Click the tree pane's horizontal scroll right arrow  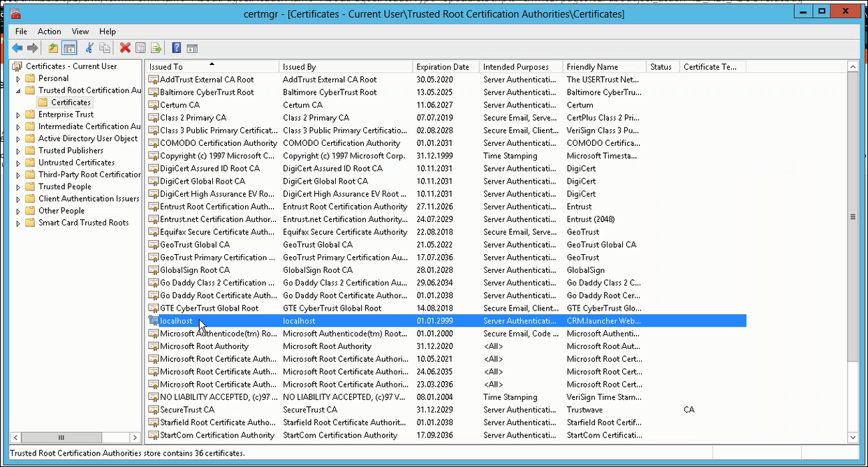tap(135, 438)
